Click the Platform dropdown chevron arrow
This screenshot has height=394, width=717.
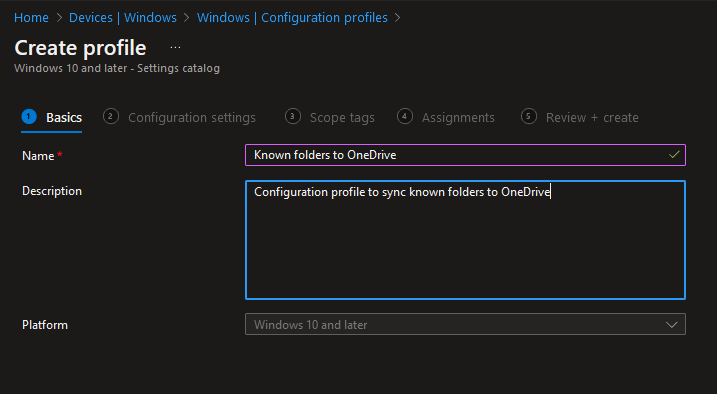click(x=671, y=325)
